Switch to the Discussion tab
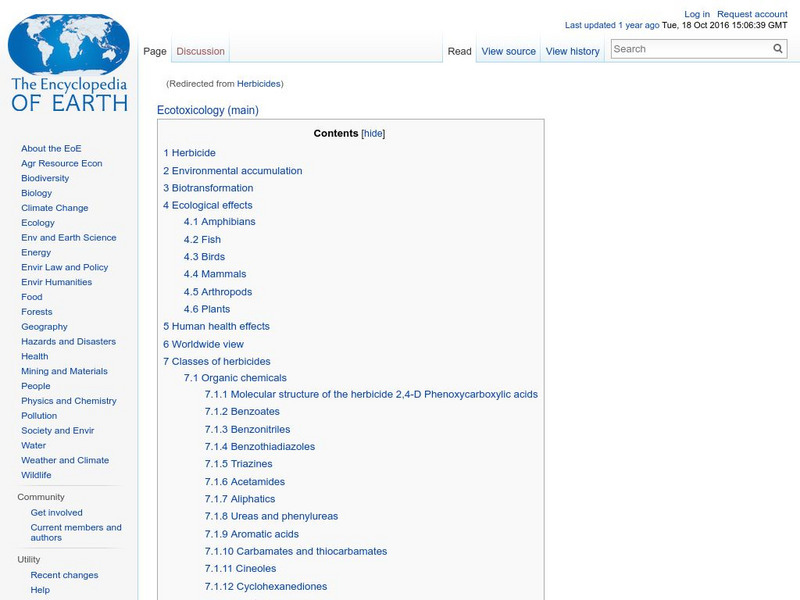The image size is (800, 600). click(x=200, y=51)
